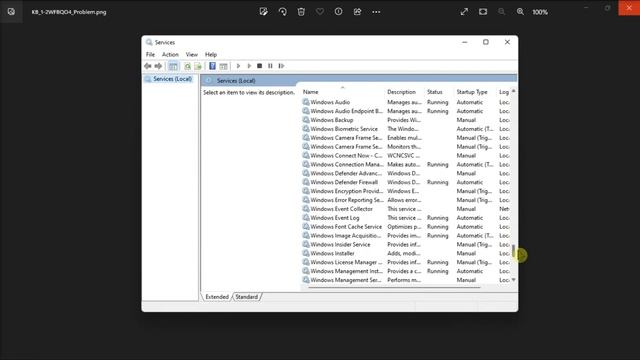Sort by the Startup Type column header
Viewport: 640px width, 360px height.
tap(475, 92)
